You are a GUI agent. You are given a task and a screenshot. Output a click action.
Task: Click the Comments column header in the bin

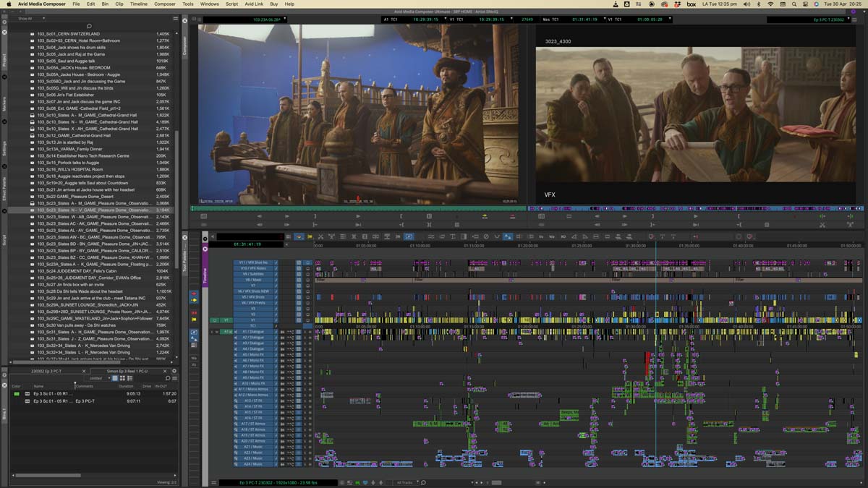coord(85,386)
